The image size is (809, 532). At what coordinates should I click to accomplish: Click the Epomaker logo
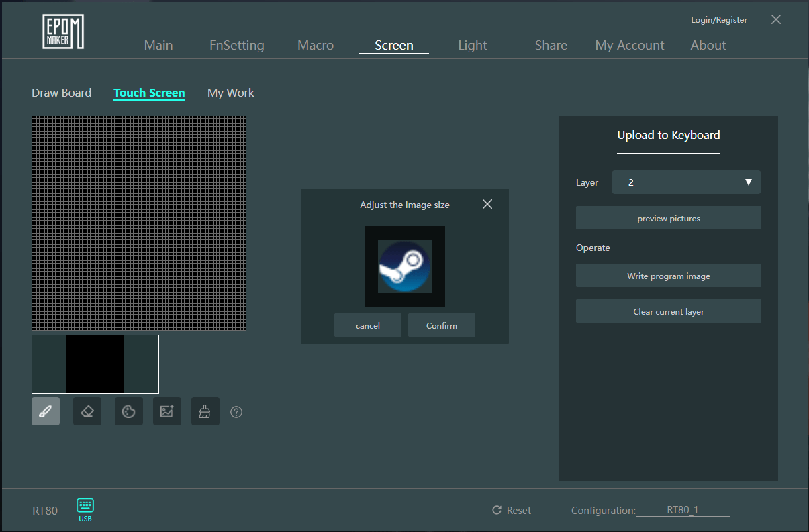63,32
